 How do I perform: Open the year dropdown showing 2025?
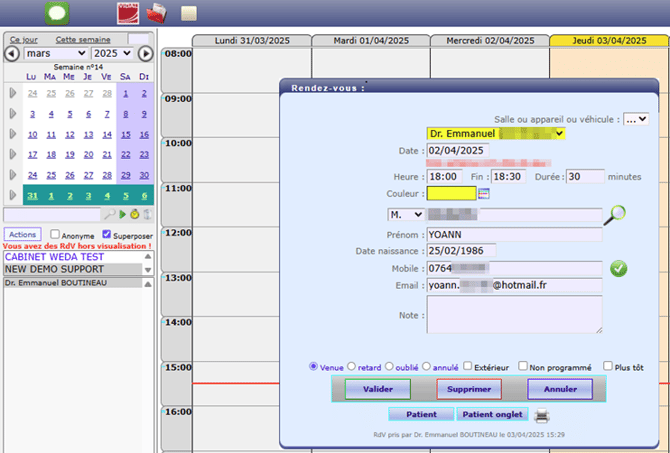coord(112,53)
